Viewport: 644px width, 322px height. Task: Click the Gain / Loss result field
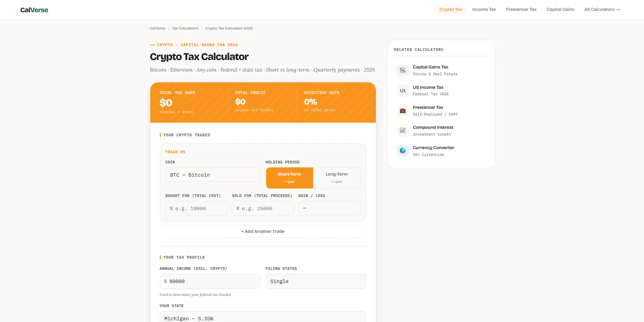tap(329, 208)
